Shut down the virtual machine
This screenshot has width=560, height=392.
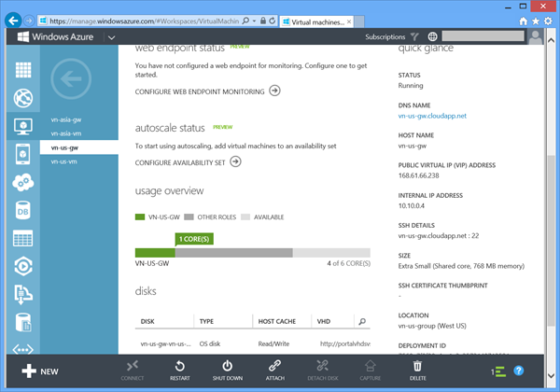[228, 371]
